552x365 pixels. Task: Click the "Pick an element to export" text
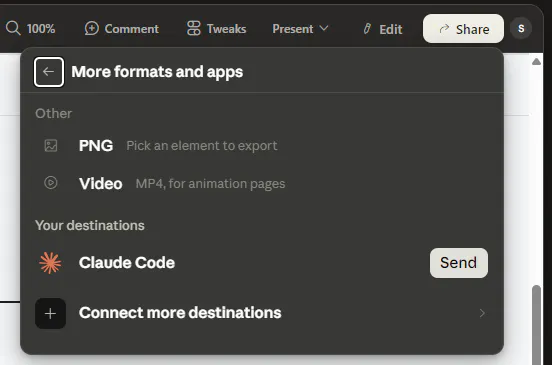point(202,146)
